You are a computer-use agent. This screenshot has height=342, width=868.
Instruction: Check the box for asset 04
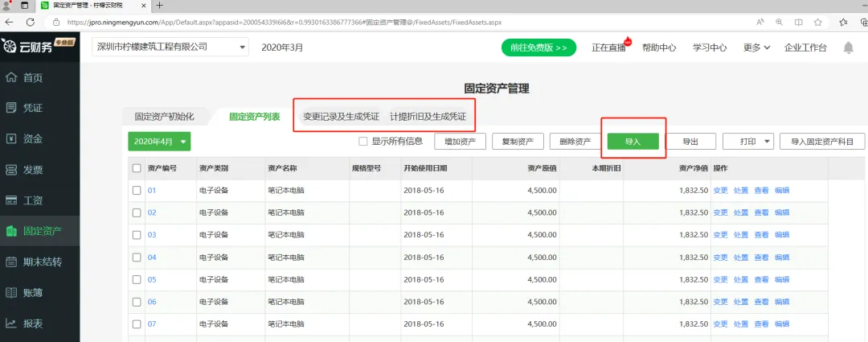pyautogui.click(x=137, y=258)
